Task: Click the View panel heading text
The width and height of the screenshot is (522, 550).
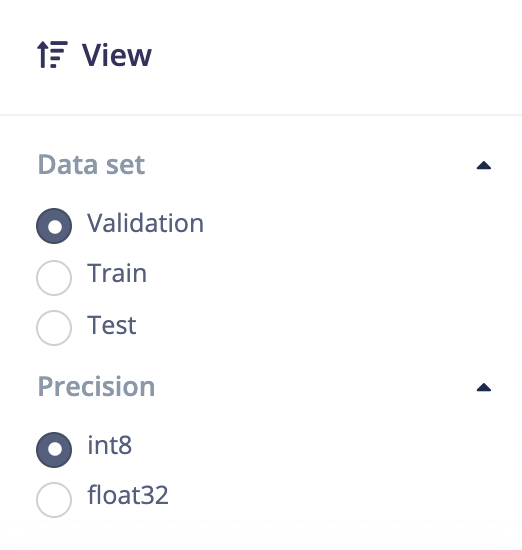Action: (x=116, y=55)
